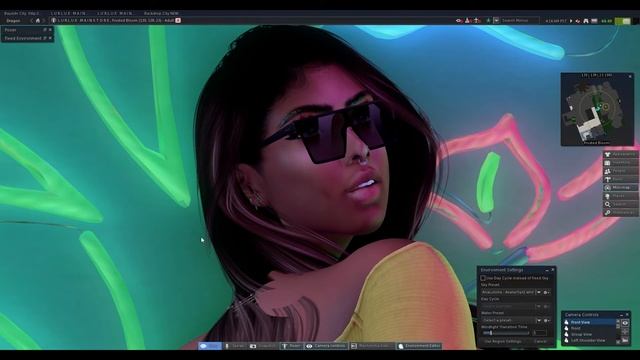The height and width of the screenshot is (360, 640).
Task: Focus the Search Menus field
Action: 519,20
